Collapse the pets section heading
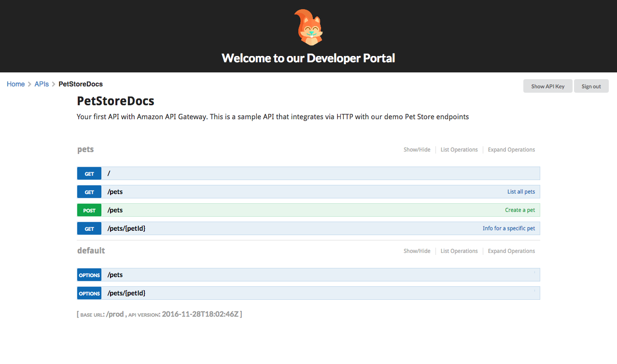 [85, 150]
